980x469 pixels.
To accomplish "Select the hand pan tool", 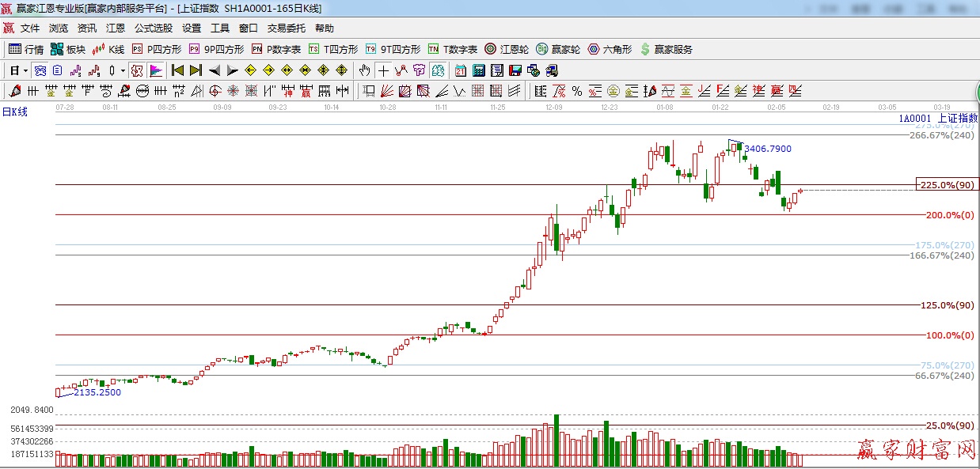I will tap(364, 70).
